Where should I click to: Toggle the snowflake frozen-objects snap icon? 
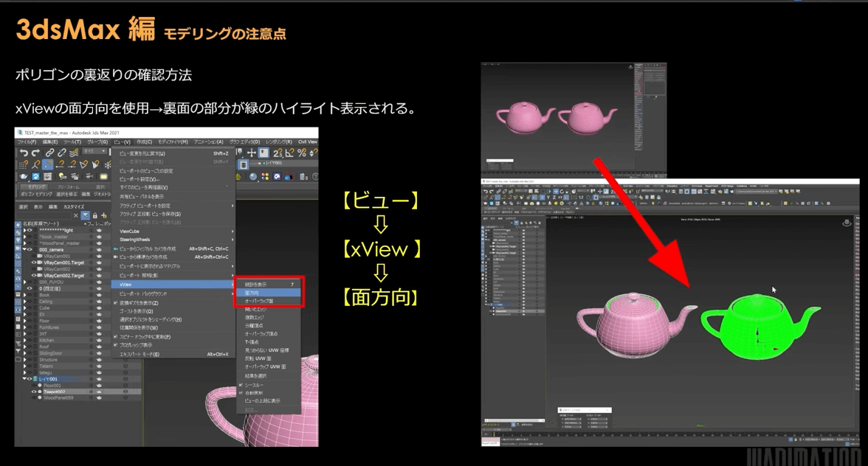108,164
